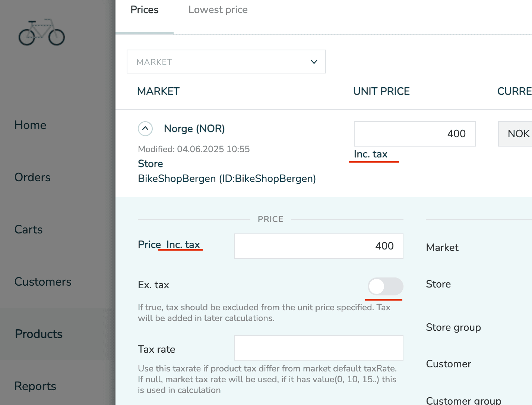Click the MARKET column header
The height and width of the screenshot is (405, 532).
158,91
